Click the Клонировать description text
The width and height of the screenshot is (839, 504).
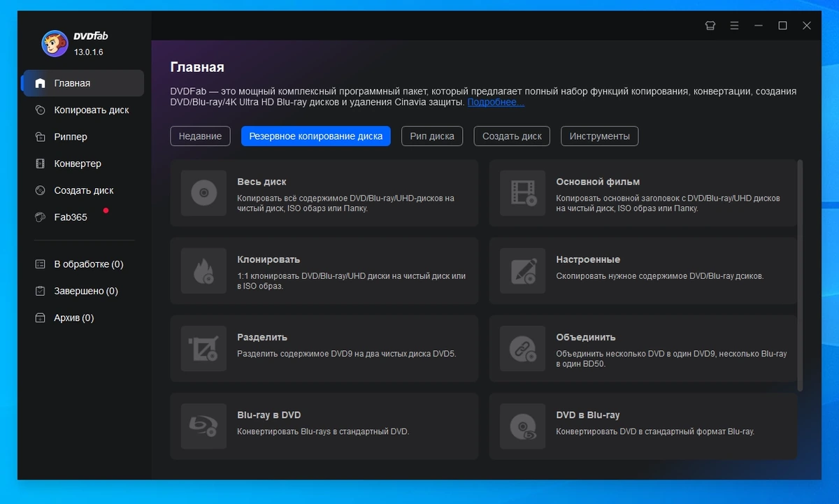coord(351,281)
